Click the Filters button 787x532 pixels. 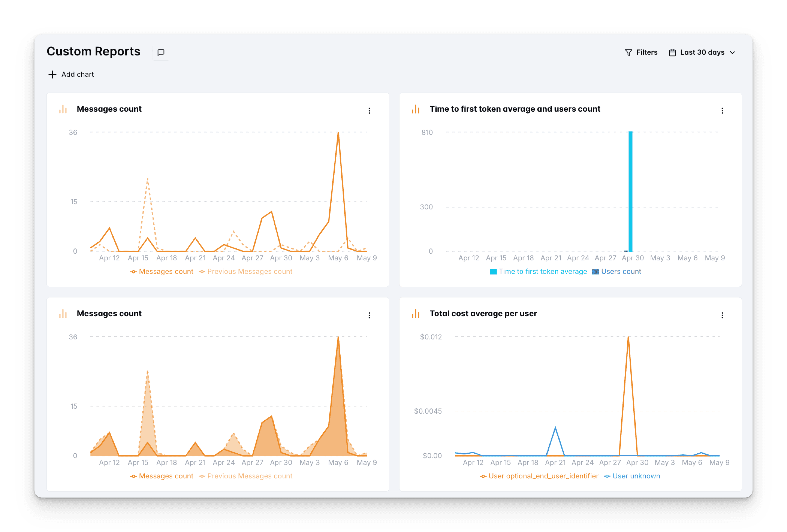(646, 52)
